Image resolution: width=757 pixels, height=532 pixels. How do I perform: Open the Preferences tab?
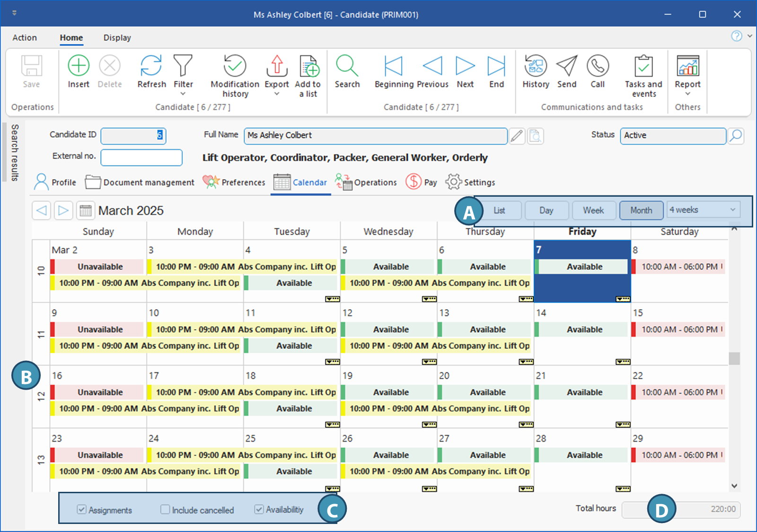click(x=234, y=182)
